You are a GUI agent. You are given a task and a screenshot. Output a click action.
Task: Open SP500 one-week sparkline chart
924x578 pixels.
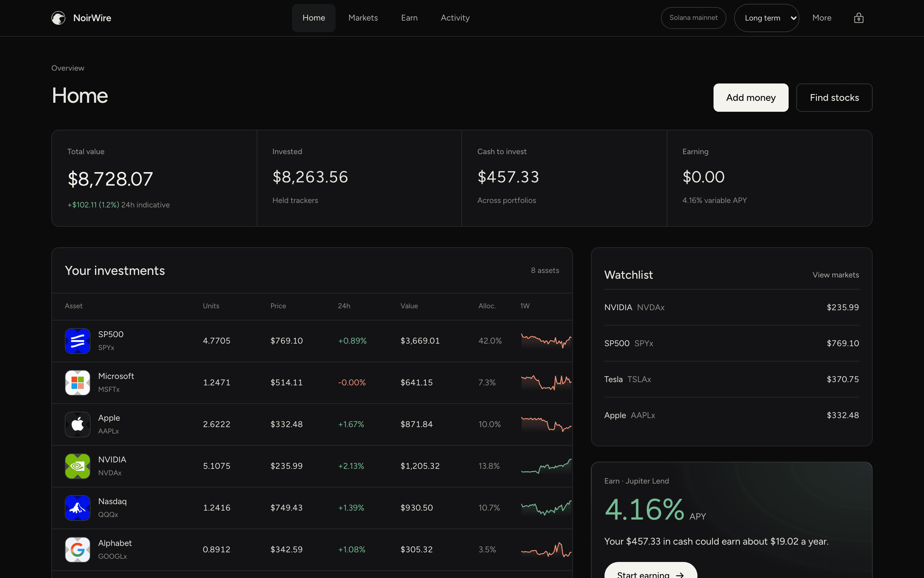[x=546, y=341]
